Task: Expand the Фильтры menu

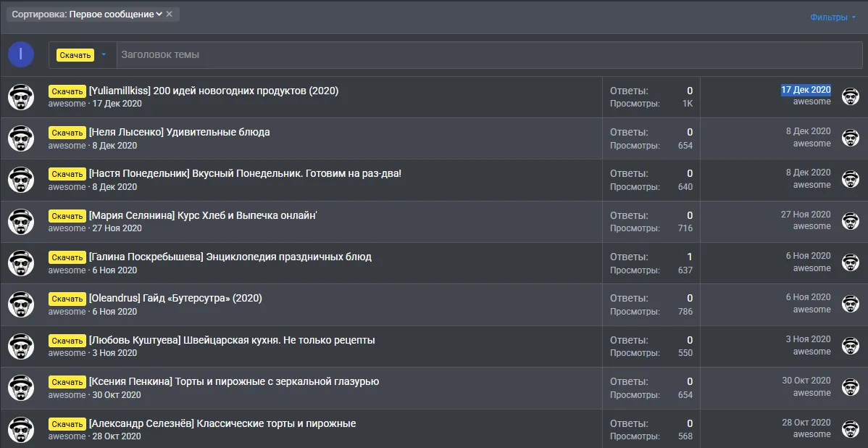Action: coord(832,17)
